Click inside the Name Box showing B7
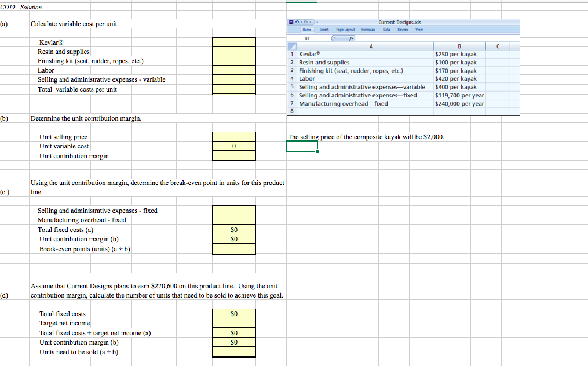The width and height of the screenshot is (588, 366). pos(306,38)
